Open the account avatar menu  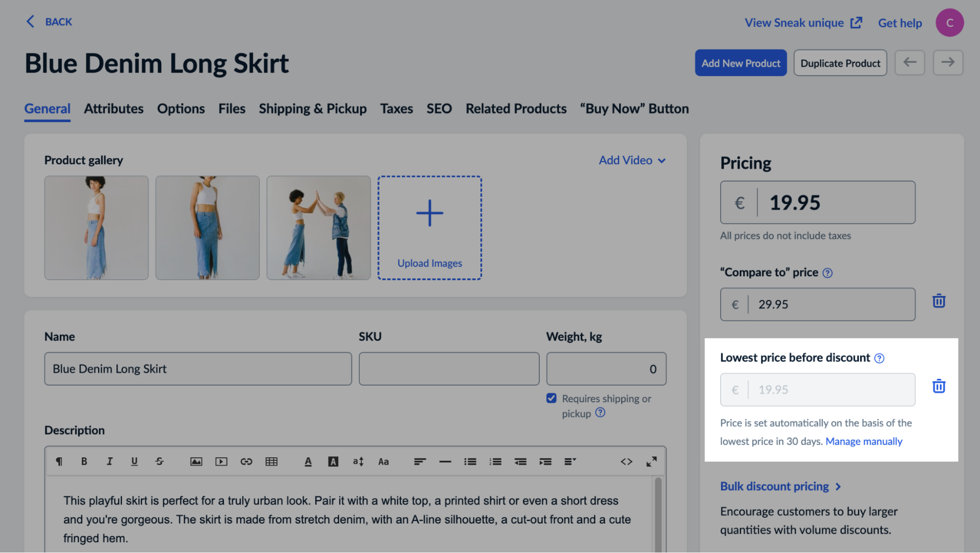(x=949, y=23)
